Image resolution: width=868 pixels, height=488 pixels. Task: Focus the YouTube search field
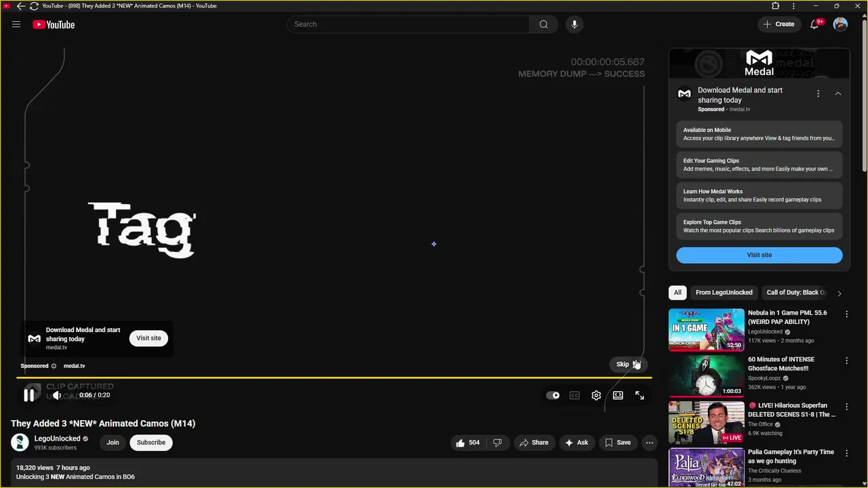click(x=408, y=24)
